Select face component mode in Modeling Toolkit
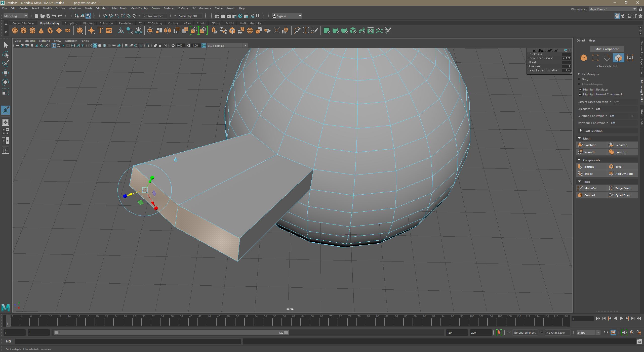644x352 pixels. tap(618, 58)
